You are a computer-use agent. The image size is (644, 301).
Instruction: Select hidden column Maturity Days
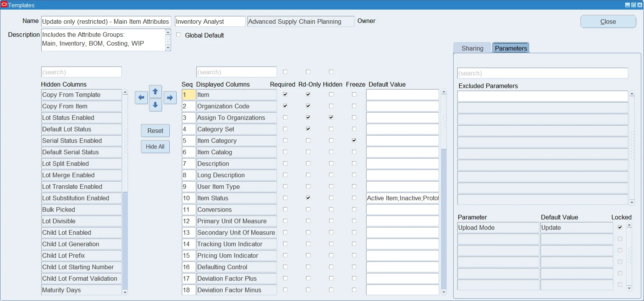tap(81, 290)
